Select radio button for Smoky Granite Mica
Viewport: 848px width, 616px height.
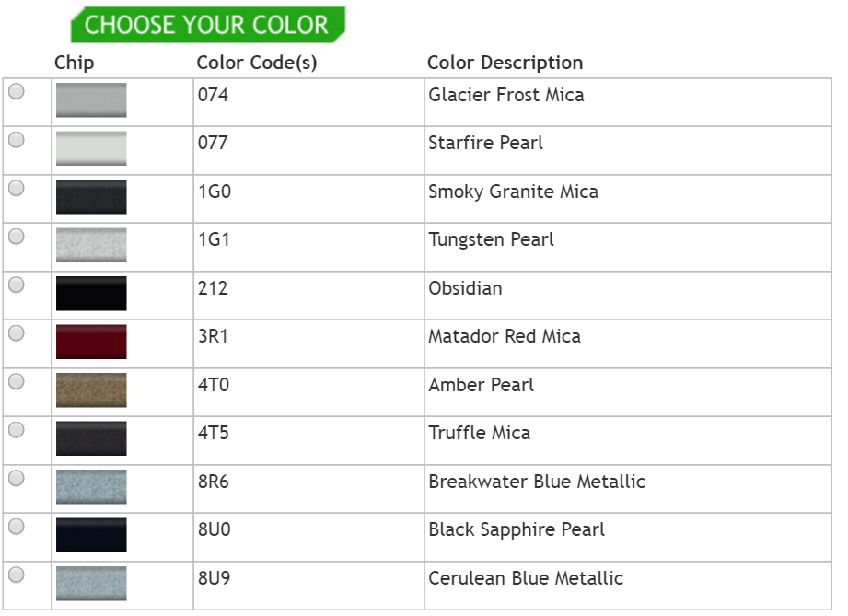click(17, 188)
